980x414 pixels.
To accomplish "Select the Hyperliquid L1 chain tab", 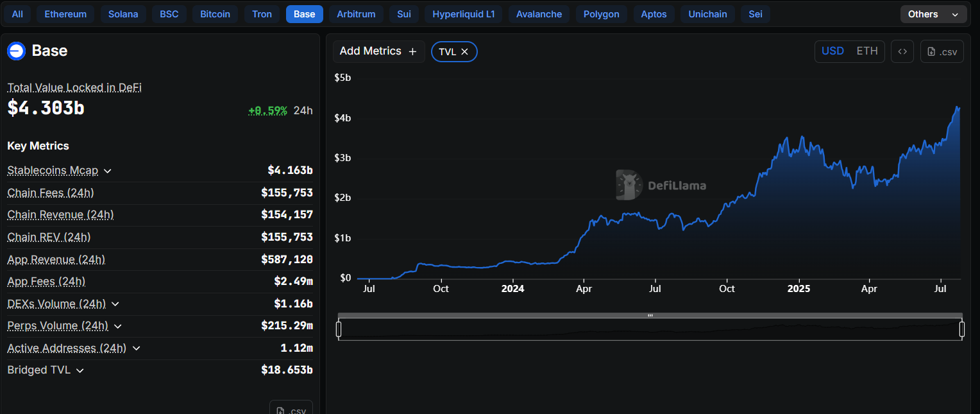I will (x=464, y=14).
